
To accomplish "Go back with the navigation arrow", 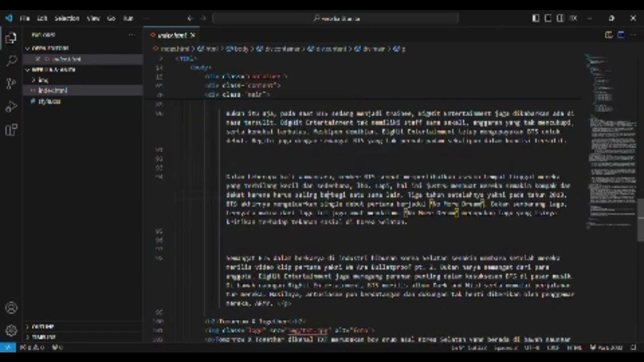I will (190, 18).
